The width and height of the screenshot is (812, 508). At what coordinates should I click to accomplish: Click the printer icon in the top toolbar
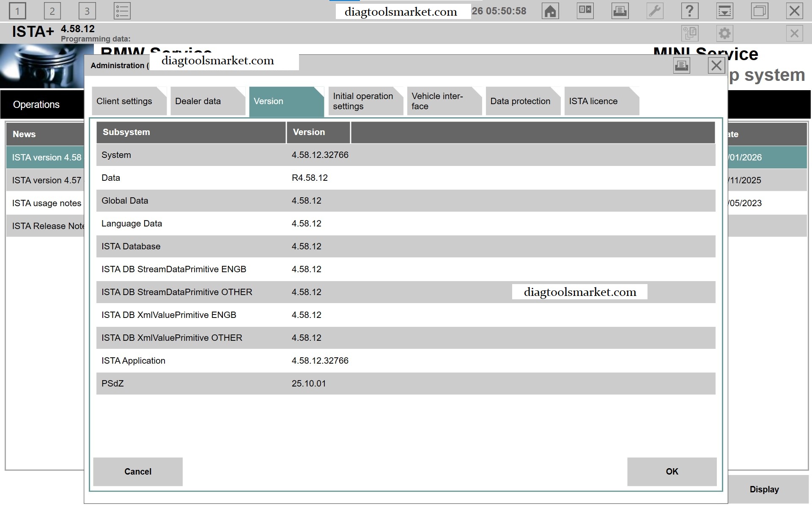coord(620,11)
